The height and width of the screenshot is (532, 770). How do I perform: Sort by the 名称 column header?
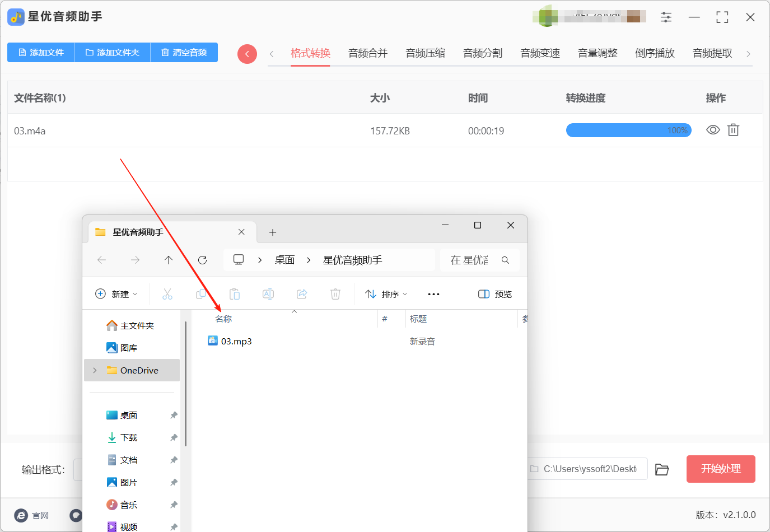[223, 319]
